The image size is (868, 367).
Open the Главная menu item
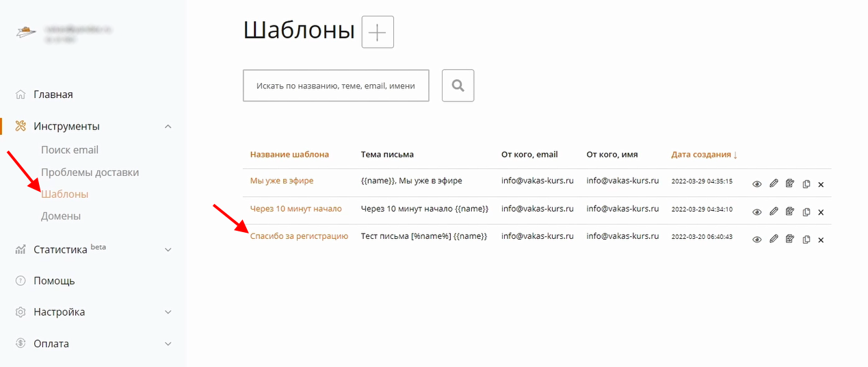click(53, 94)
